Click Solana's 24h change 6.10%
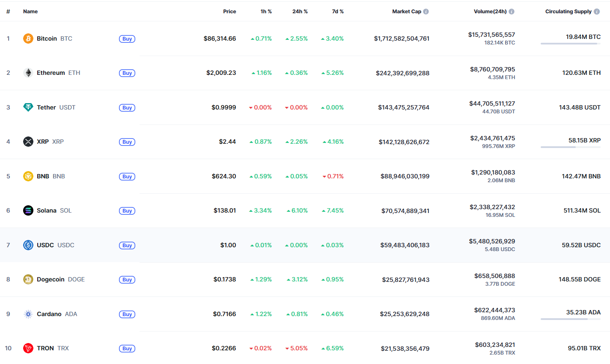The image size is (610, 364). click(297, 210)
